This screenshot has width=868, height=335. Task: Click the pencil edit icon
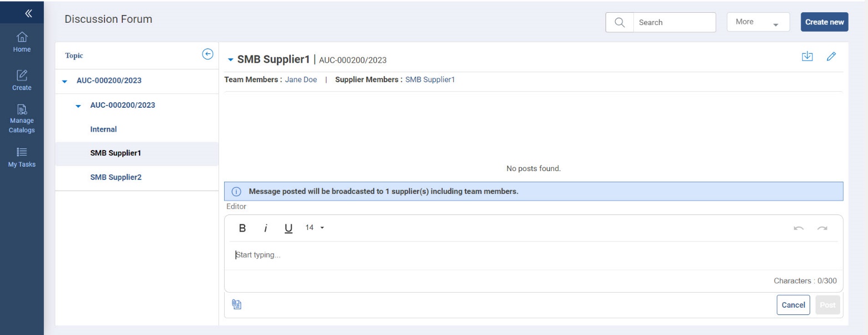click(x=831, y=56)
